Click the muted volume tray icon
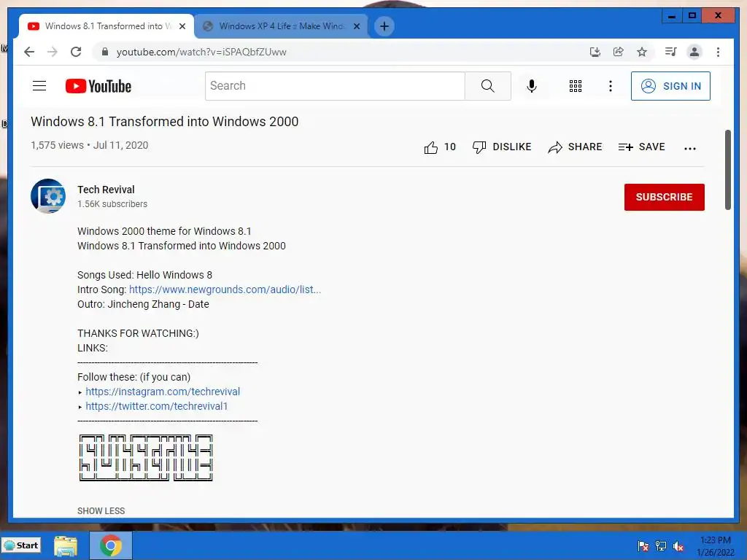Viewport: 747px width, 560px height. [x=678, y=545]
